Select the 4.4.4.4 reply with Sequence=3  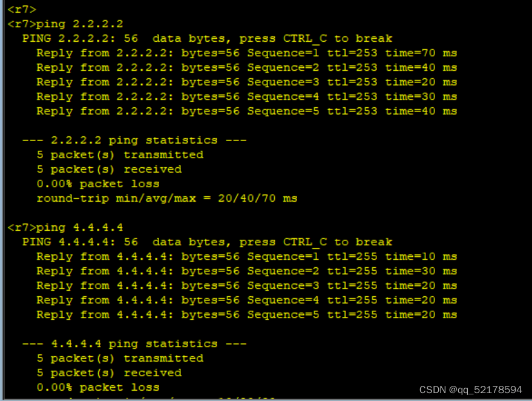(x=246, y=286)
